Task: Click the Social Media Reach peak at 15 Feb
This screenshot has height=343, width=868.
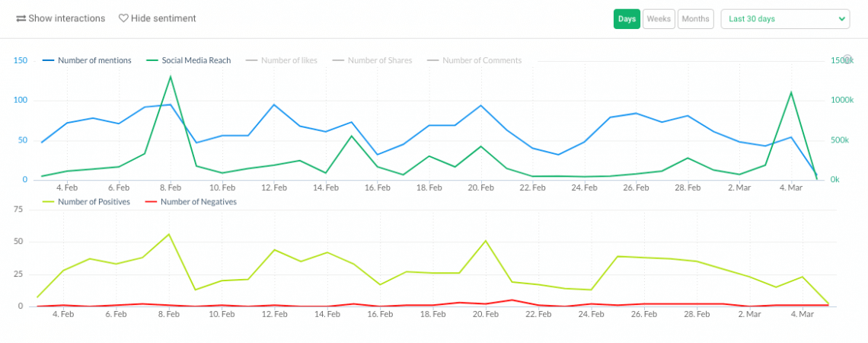Action: (351, 136)
